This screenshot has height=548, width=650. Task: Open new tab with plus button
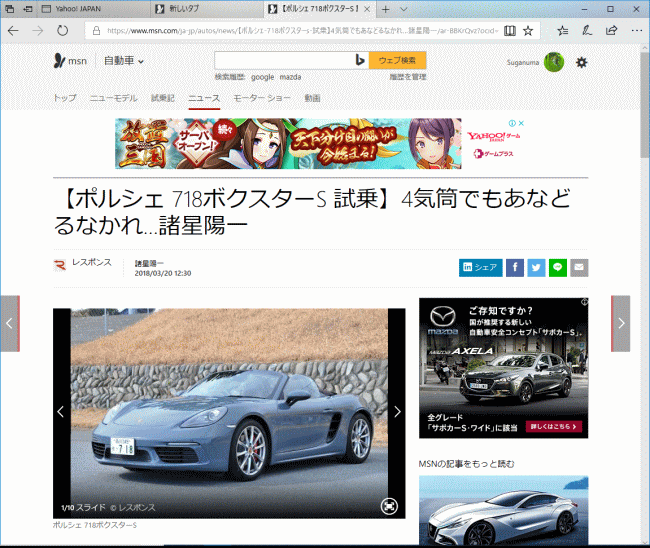point(386,9)
